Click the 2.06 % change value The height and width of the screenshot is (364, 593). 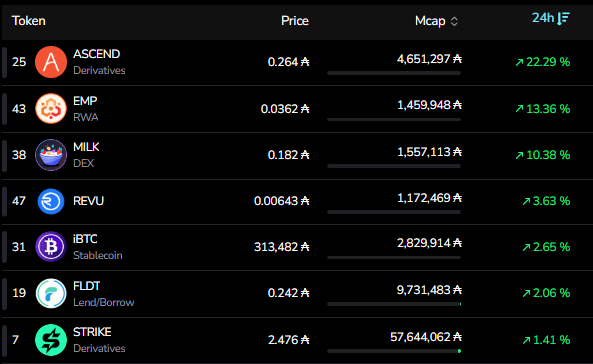click(546, 293)
